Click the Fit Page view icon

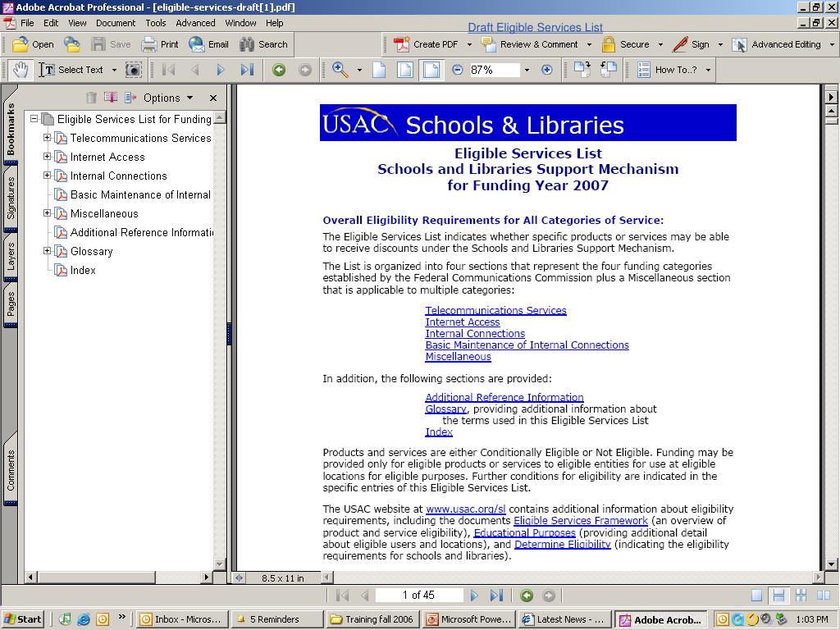pos(405,71)
